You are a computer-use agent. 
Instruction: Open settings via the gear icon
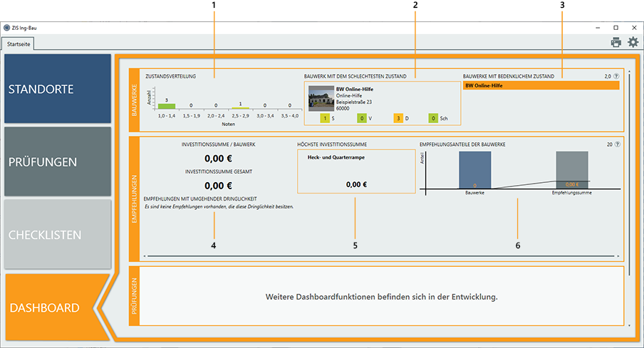click(633, 42)
